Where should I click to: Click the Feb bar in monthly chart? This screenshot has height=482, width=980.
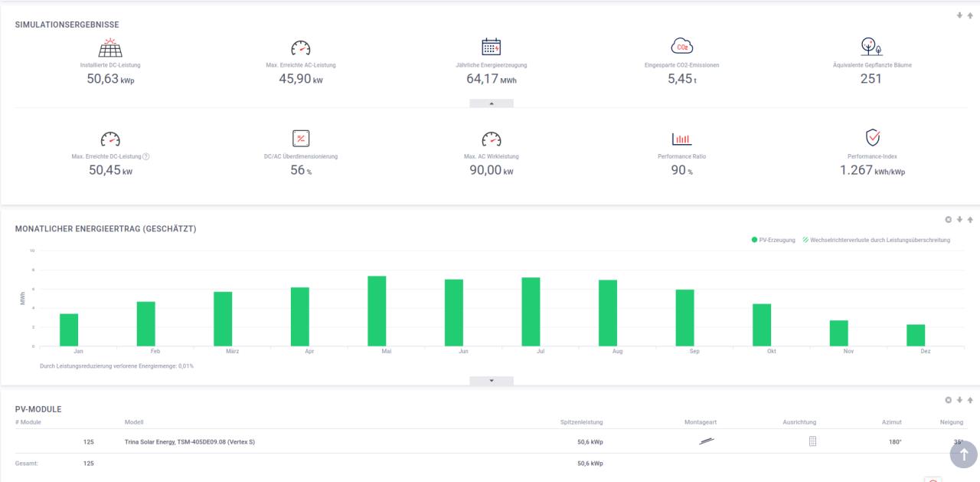pyautogui.click(x=146, y=324)
